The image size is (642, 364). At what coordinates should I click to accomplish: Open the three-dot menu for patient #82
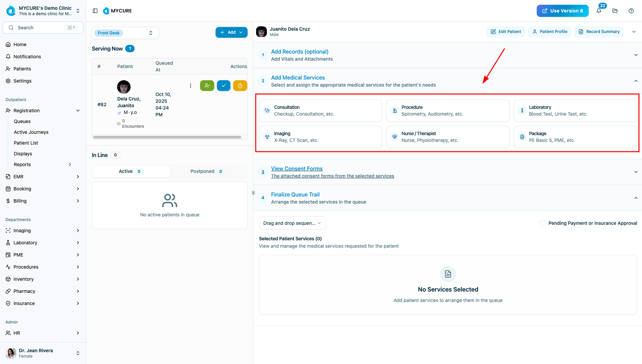191,86
